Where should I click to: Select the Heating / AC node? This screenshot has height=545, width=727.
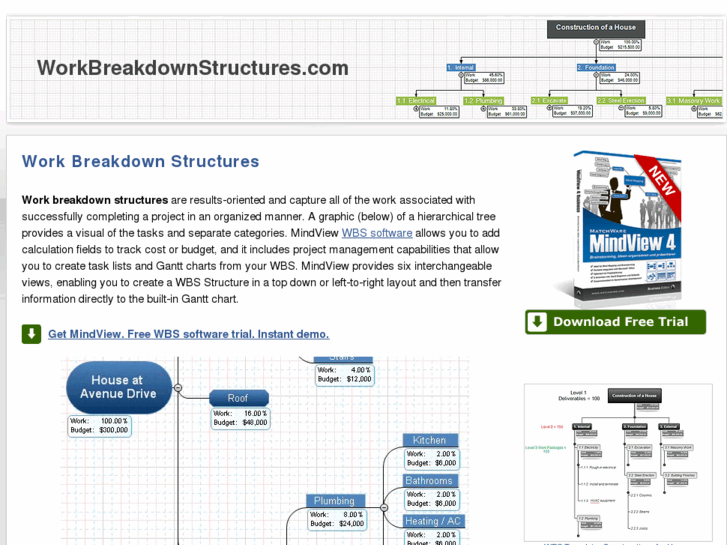pos(434,521)
